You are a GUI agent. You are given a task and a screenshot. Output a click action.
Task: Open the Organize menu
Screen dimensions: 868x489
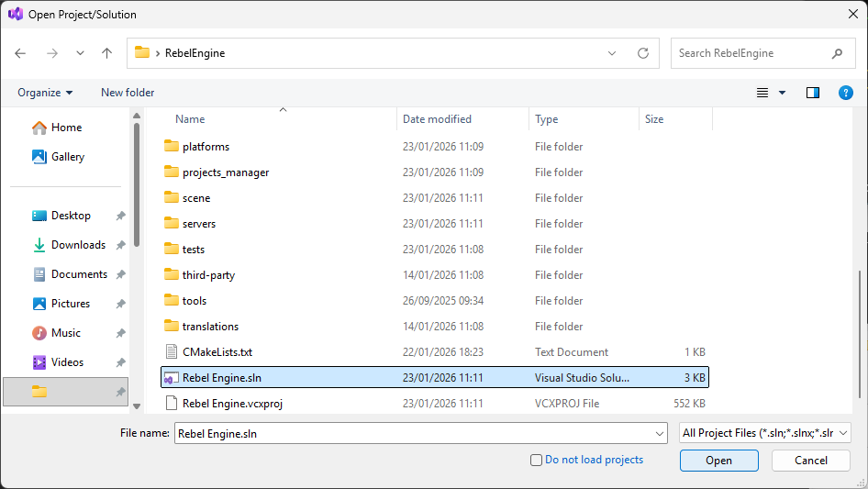point(45,93)
